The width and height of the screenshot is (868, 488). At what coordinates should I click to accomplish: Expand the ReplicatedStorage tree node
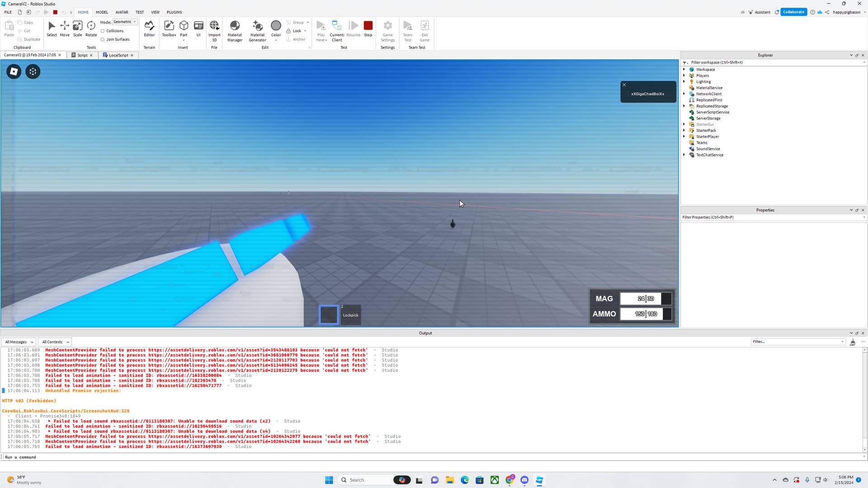[684, 106]
